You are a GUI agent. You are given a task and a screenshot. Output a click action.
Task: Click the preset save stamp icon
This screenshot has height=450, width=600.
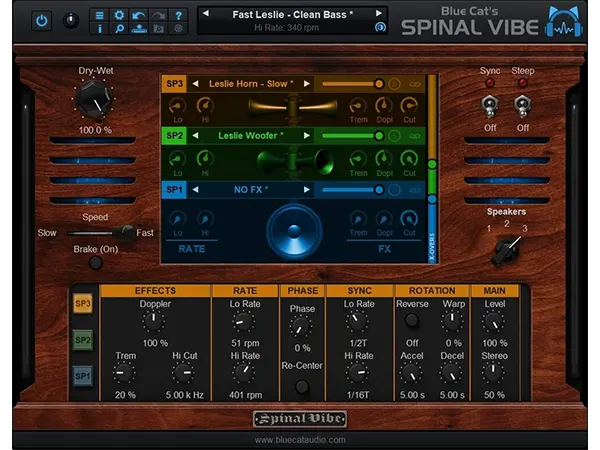(x=139, y=28)
